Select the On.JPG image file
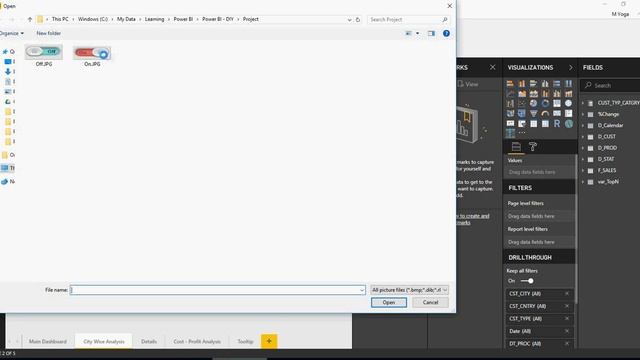 tap(92, 56)
